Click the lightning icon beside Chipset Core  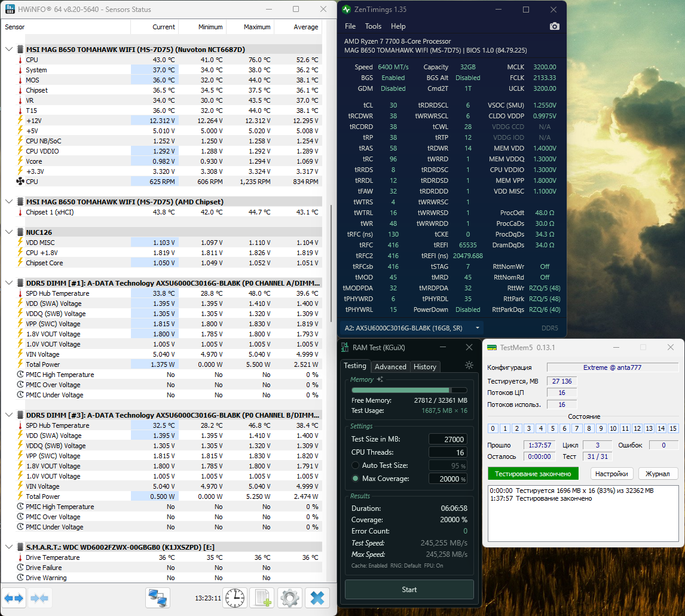click(x=20, y=263)
